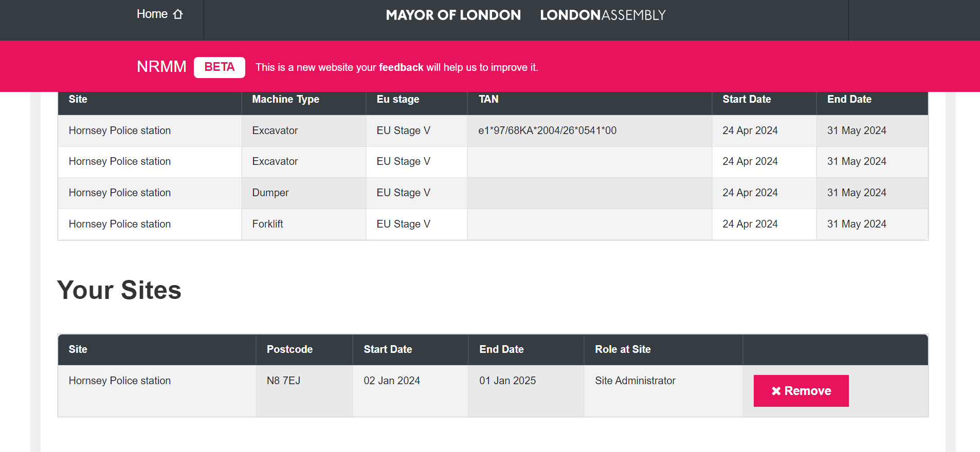Click the Postcode column header
The image size is (980, 452).
pyautogui.click(x=289, y=349)
